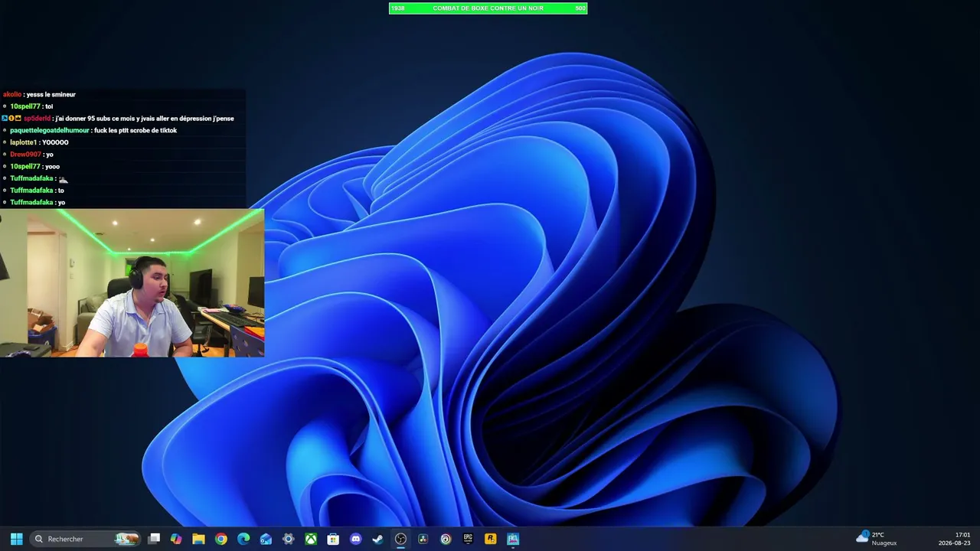The width and height of the screenshot is (980, 551).
Task: Click the chat line "laplotte1 : YOOOOO"
Action: (39, 142)
